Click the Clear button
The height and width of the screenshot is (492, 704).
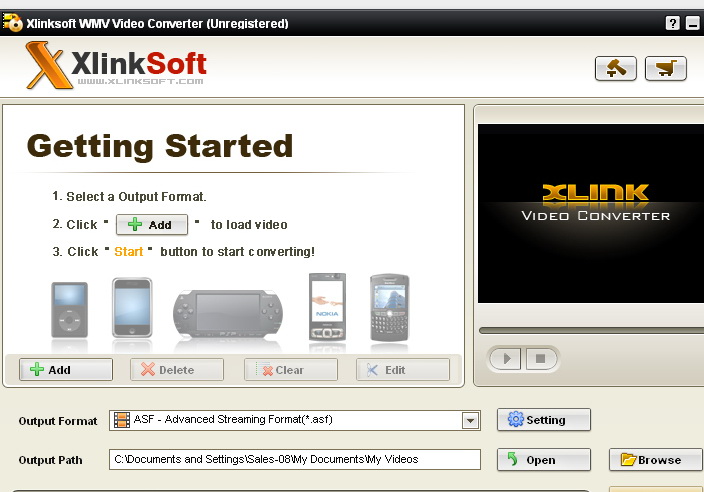(x=290, y=370)
